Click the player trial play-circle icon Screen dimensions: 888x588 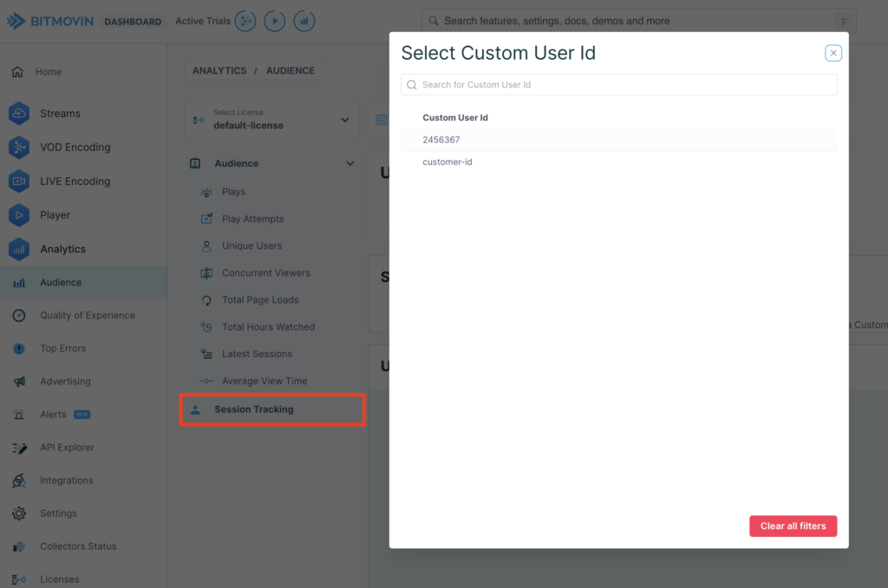point(275,21)
